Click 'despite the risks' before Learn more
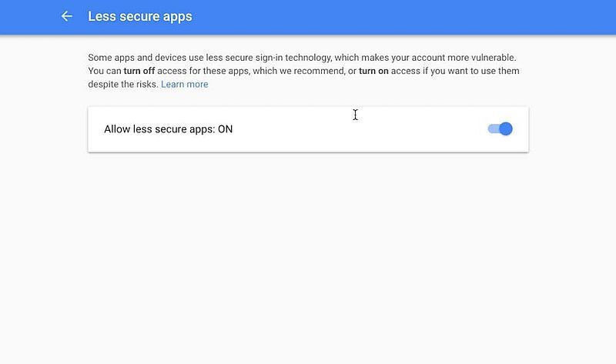The height and width of the screenshot is (364, 616). point(123,84)
